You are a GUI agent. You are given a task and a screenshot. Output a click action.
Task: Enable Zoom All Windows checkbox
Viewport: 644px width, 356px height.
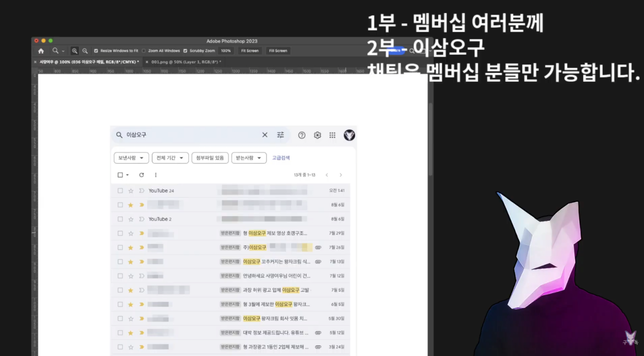pyautogui.click(x=144, y=51)
